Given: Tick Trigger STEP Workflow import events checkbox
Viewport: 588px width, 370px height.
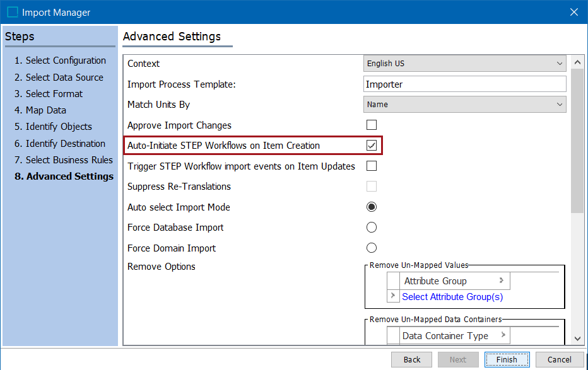Looking at the screenshot, I should [x=371, y=166].
